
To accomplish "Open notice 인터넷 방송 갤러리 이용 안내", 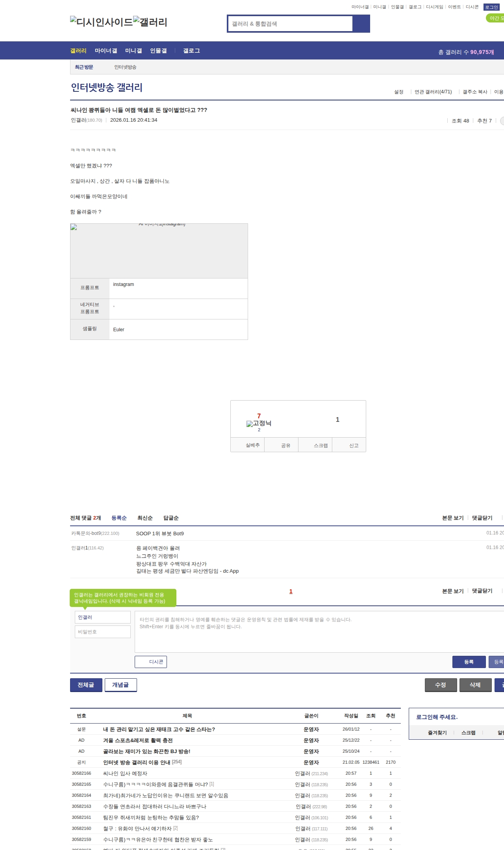I will click(x=137, y=763).
